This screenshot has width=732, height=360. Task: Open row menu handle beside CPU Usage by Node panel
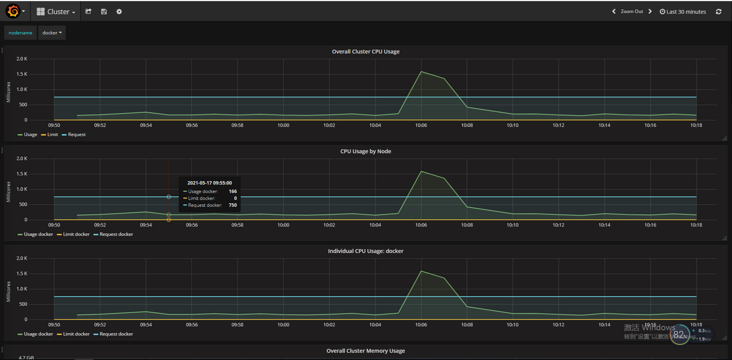[2, 150]
